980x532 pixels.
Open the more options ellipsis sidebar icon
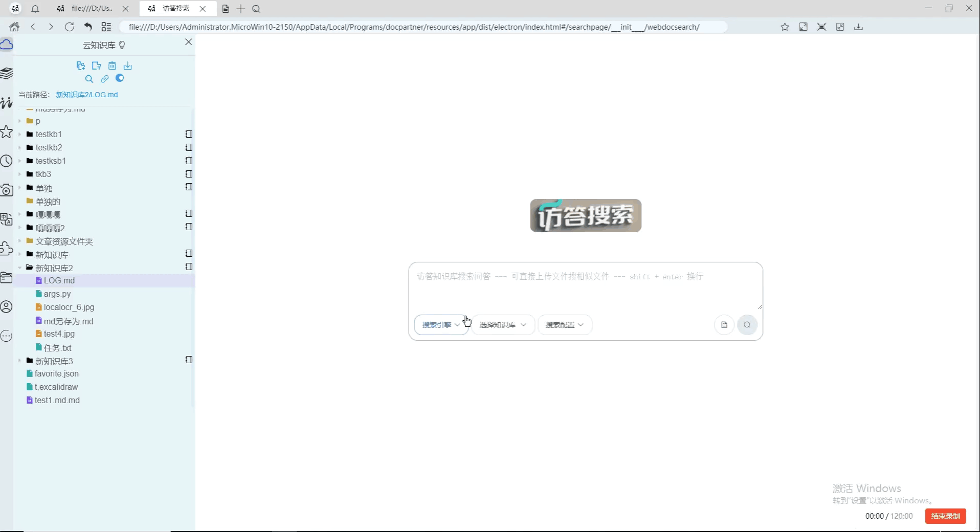(x=6, y=336)
